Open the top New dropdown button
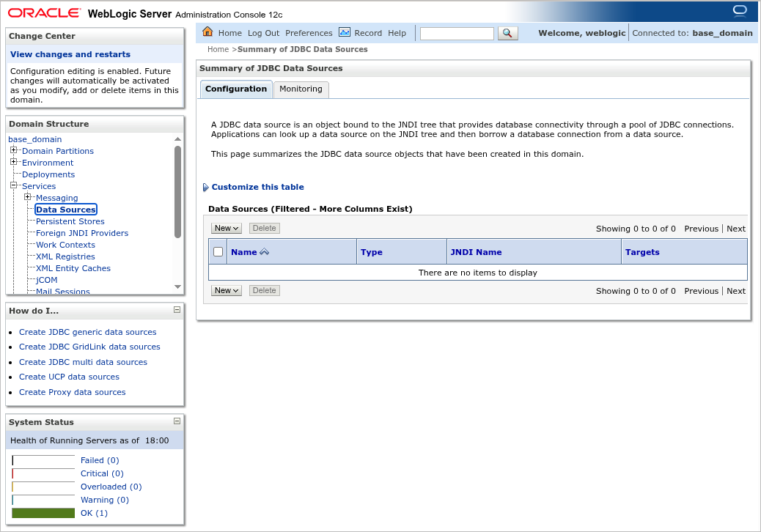 [x=227, y=228]
